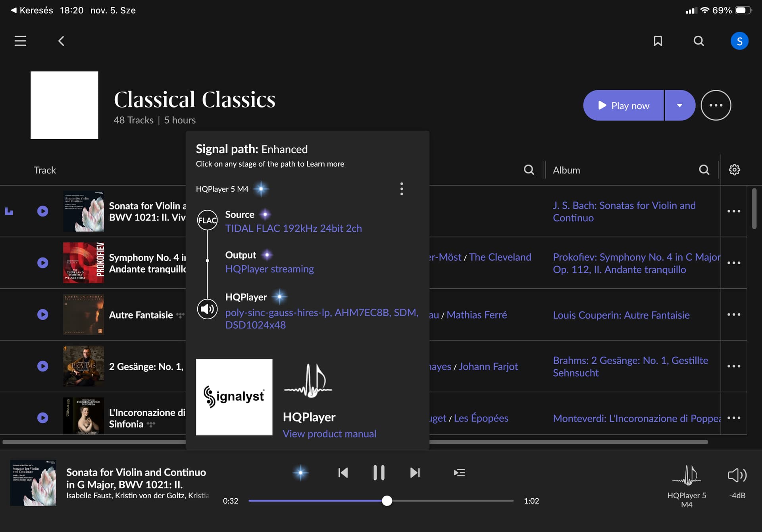Open the signal path star in player bar

point(300,472)
